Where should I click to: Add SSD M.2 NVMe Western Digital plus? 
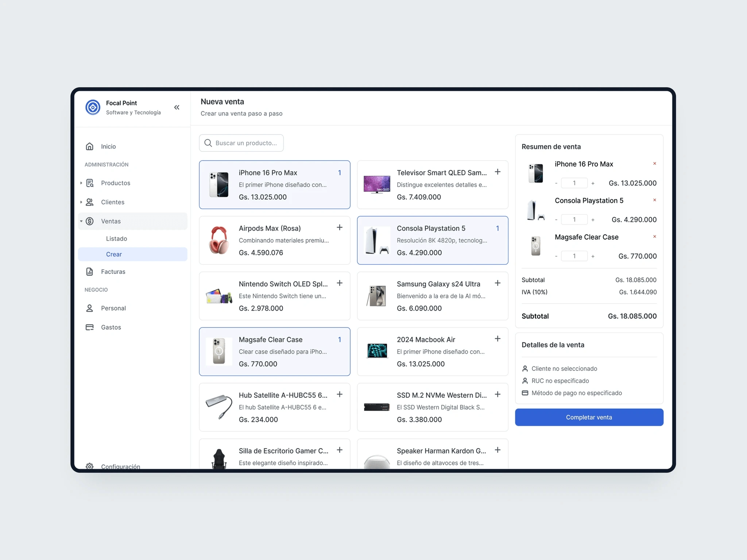click(498, 394)
